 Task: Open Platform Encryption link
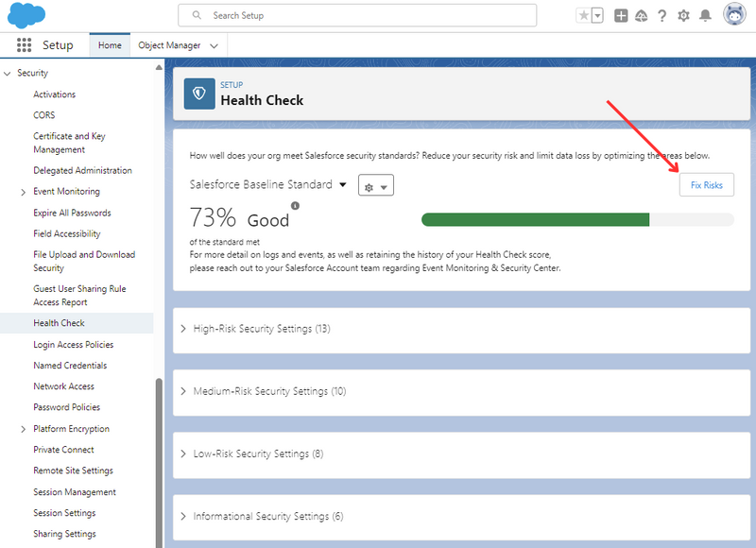72,429
